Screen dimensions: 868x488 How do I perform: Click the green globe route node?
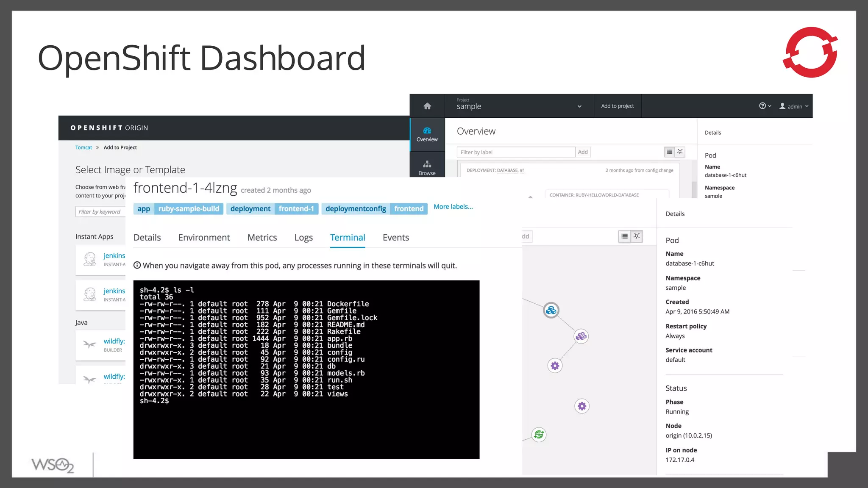point(539,435)
